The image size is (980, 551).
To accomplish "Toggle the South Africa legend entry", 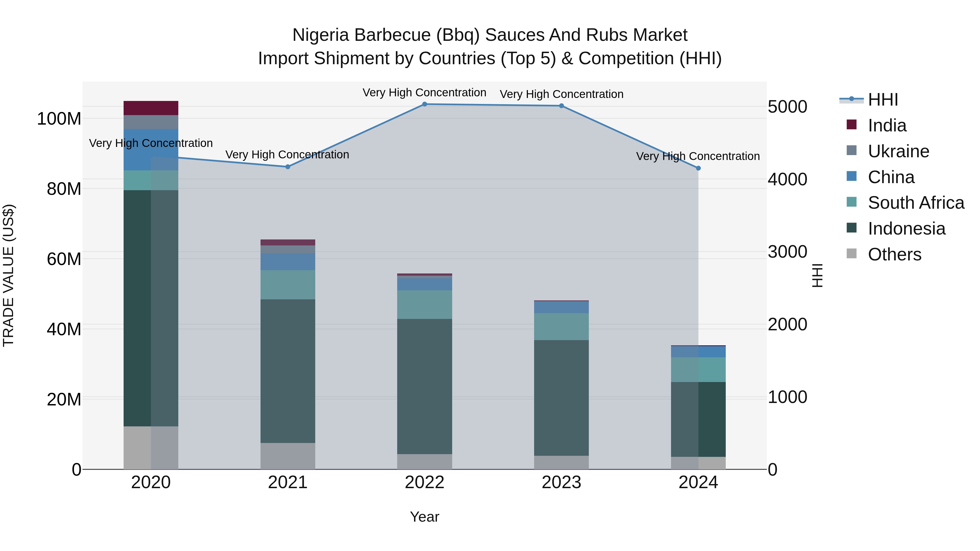I will [905, 203].
